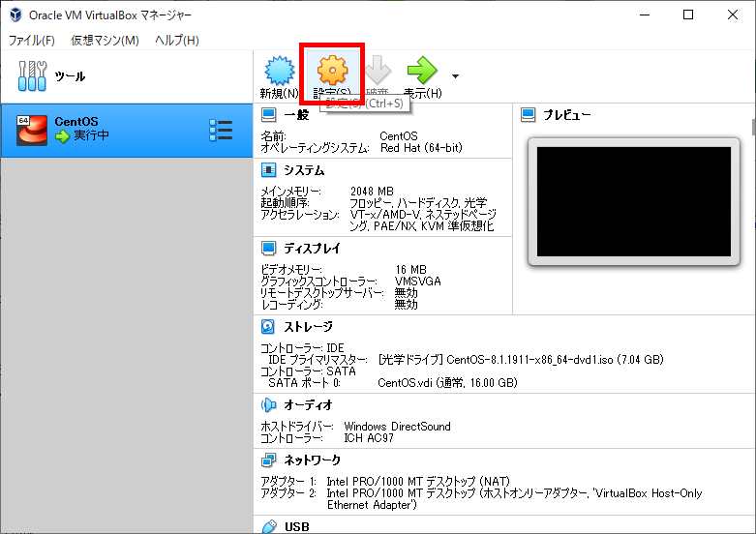Click the 実行中 running status text
This screenshot has height=534, width=756.
coord(91,135)
